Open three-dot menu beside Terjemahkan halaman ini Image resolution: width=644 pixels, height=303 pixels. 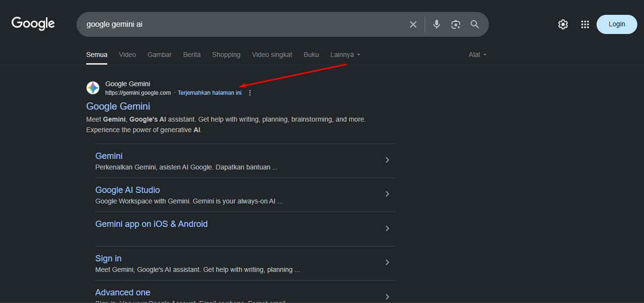(x=249, y=93)
